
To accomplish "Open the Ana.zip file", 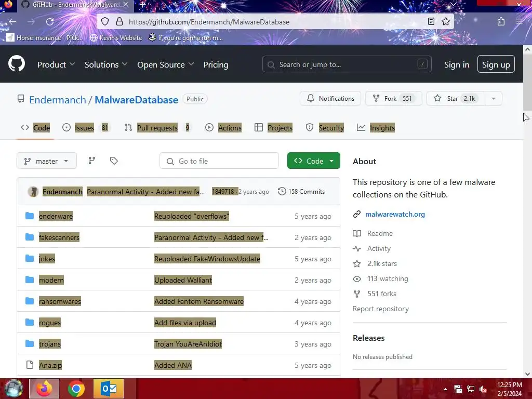I will tap(50, 365).
